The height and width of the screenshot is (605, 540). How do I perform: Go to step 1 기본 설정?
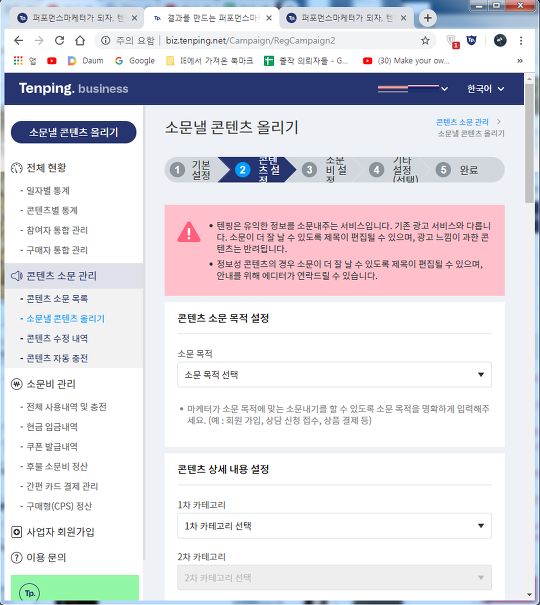193,170
